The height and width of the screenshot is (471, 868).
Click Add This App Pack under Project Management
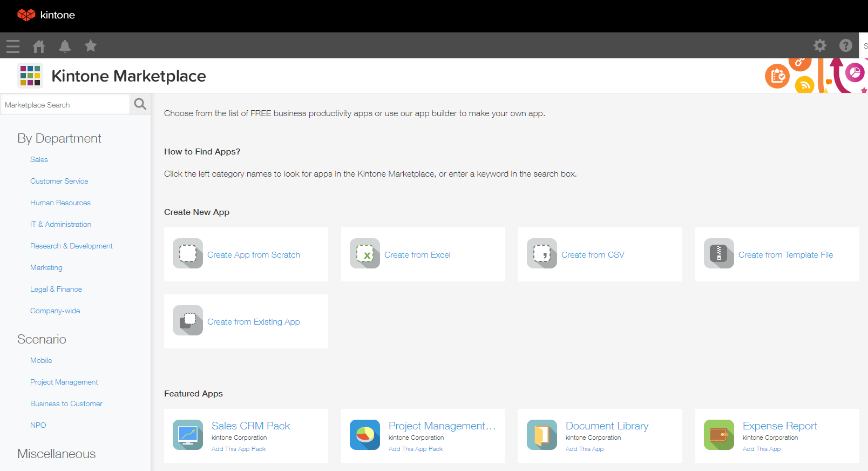[416, 449]
